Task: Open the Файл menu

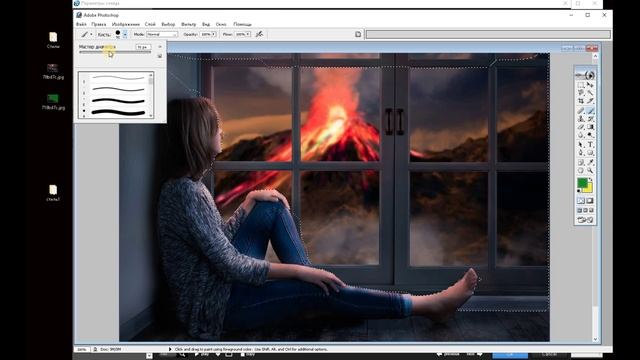Action: [x=81, y=24]
